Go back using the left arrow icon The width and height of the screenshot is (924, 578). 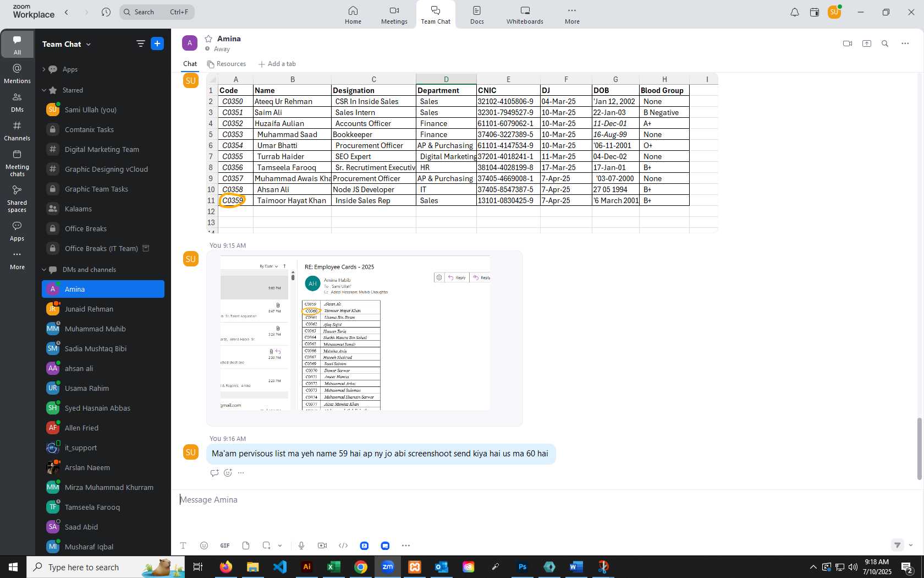(67, 12)
